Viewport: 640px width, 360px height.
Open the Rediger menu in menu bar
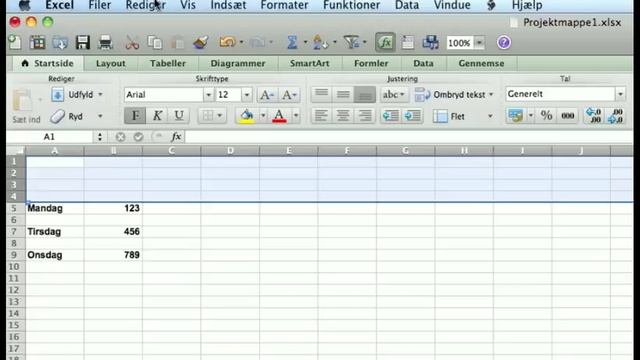tap(146, 5)
